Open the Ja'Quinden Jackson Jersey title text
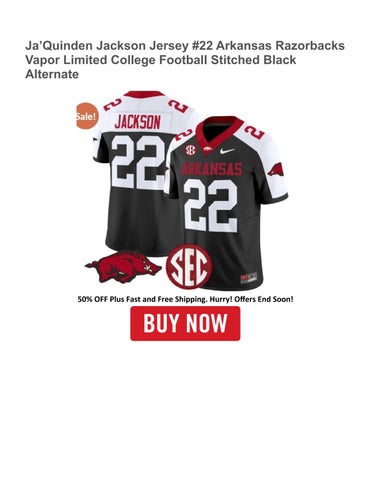This screenshot has width=371, height=480. 185,60
